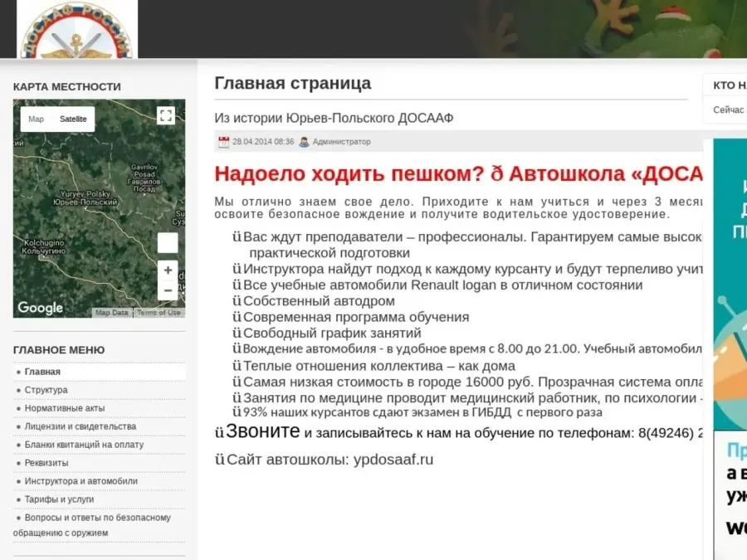Open the Структура menu item
Screen dimensions: 747x560
[x=46, y=390]
